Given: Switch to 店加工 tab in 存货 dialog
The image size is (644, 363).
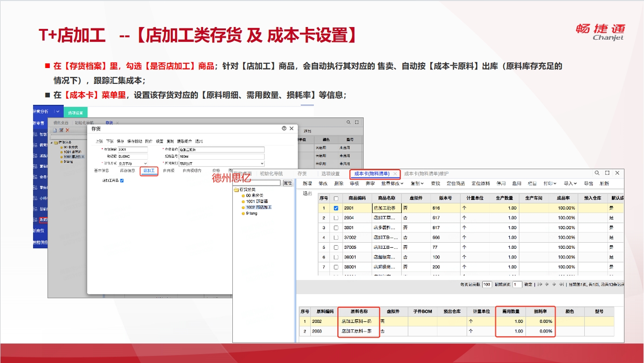Looking at the screenshot, I should [149, 171].
